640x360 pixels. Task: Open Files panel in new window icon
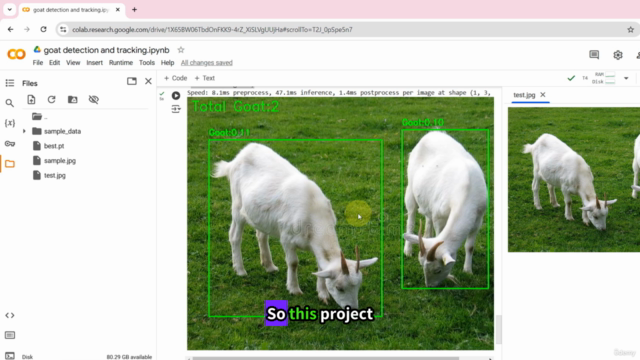pos(132,81)
